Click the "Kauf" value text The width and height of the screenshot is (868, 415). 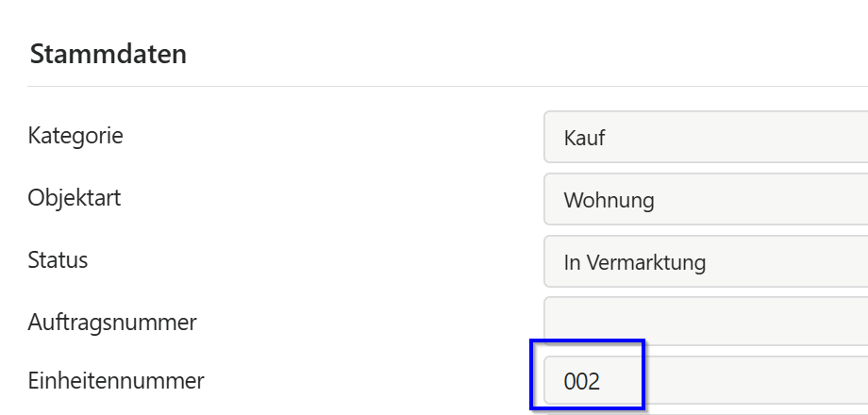click(x=584, y=139)
